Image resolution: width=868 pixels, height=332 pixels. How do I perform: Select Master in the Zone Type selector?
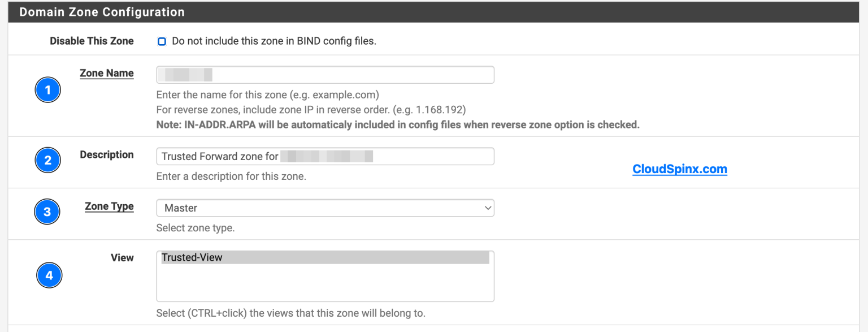(325, 208)
